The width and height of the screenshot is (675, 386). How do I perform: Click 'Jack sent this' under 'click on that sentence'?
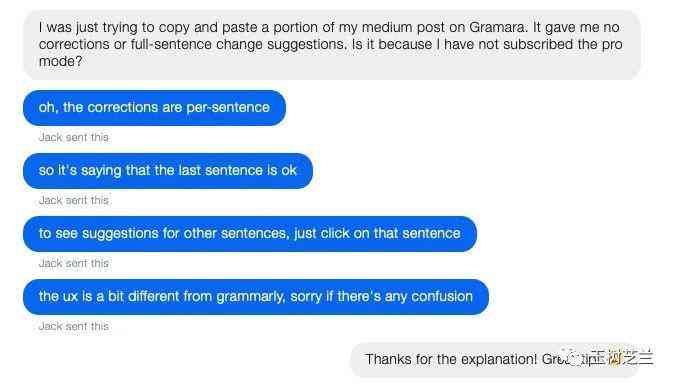click(x=74, y=263)
